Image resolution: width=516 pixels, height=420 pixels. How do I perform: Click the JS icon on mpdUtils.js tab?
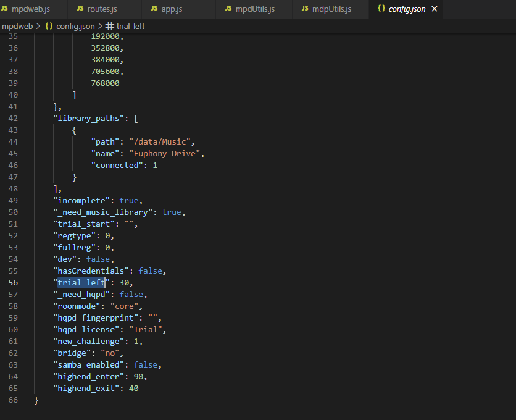pyautogui.click(x=228, y=8)
